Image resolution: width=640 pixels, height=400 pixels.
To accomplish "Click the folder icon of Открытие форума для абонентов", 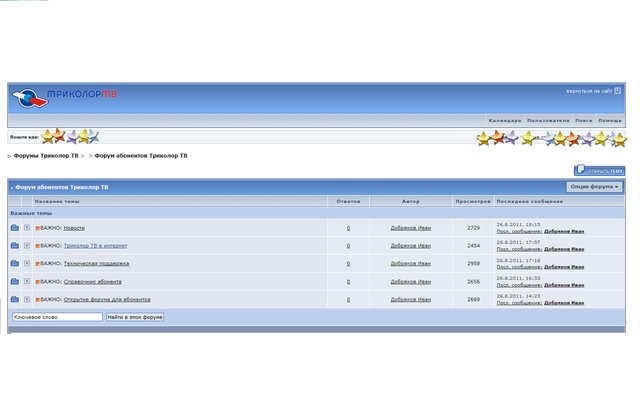I will tap(15, 299).
